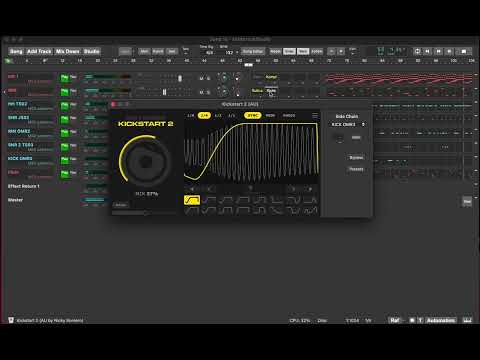The width and height of the screenshot is (480, 360).
Task: Open the Presets button in plugin window
Action: pyautogui.click(x=356, y=169)
